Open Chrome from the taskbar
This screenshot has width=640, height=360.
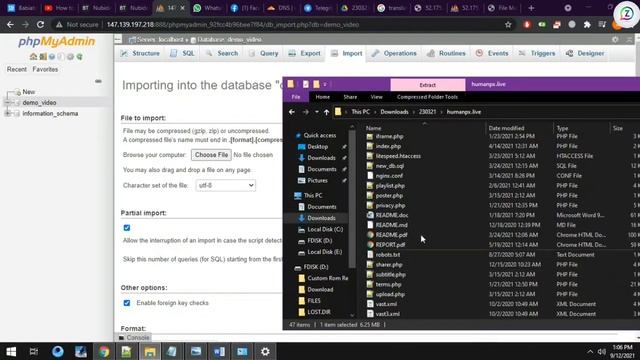click(104, 351)
